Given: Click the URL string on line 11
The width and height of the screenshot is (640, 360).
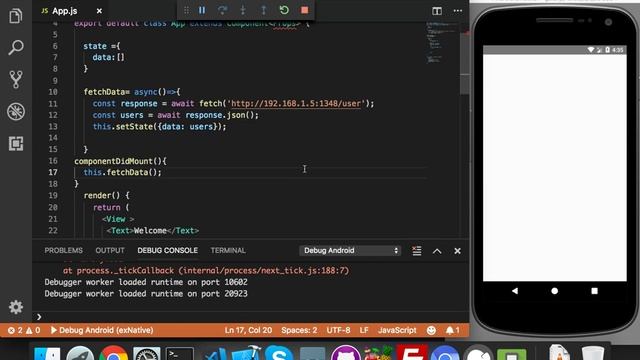Looking at the screenshot, I should click(296, 104).
